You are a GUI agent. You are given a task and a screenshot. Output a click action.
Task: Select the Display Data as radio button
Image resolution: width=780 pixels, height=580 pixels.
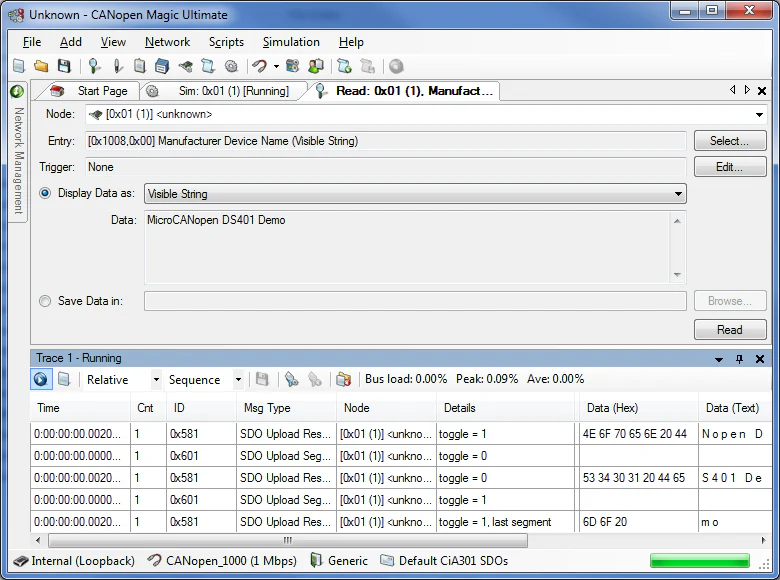click(x=45, y=193)
